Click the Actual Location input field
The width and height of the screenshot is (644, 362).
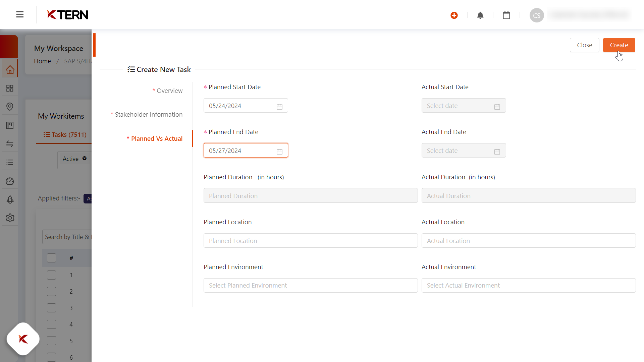[528, 241]
